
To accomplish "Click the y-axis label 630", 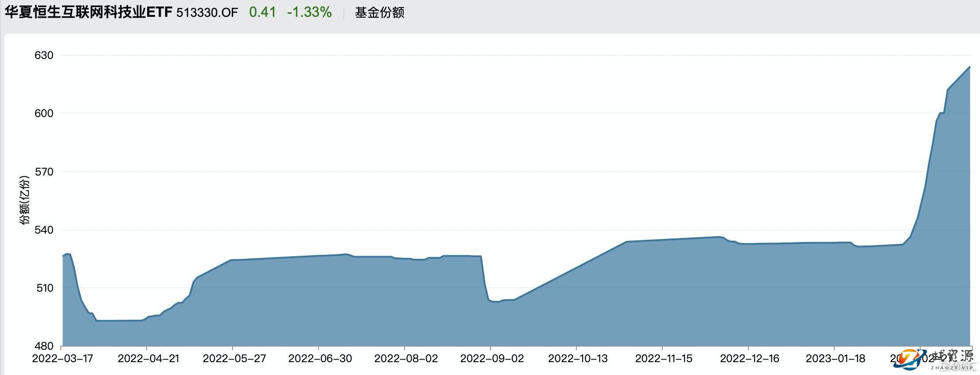I will click(x=44, y=55).
